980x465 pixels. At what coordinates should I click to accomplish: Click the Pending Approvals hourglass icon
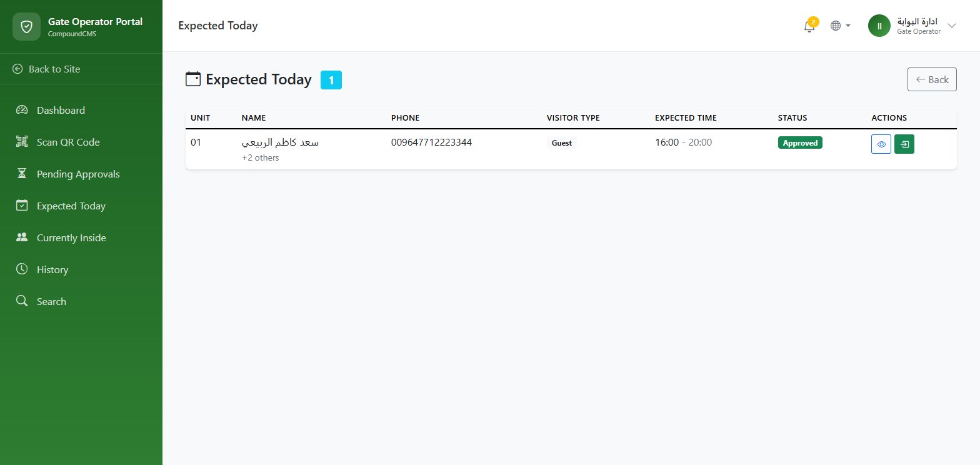(22, 174)
